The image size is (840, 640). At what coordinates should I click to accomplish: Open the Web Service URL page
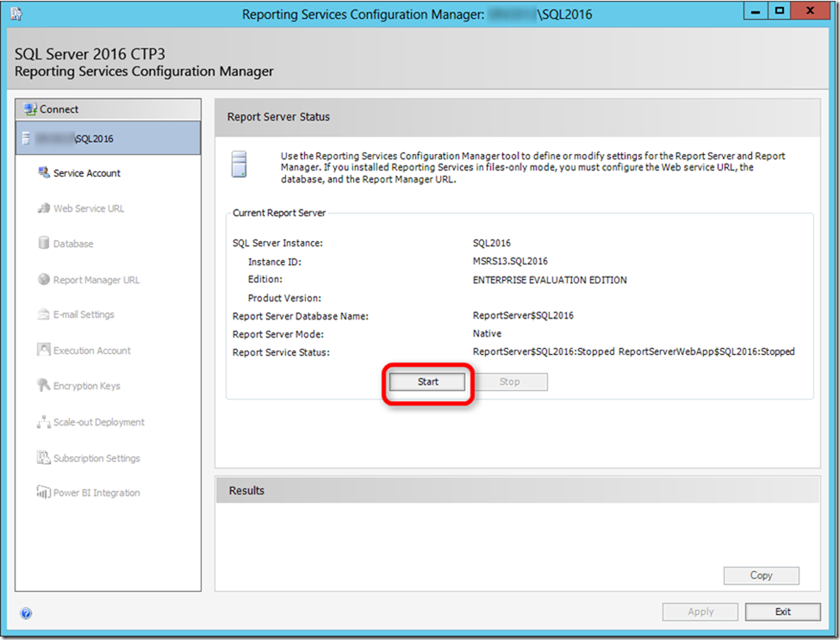coord(89,208)
